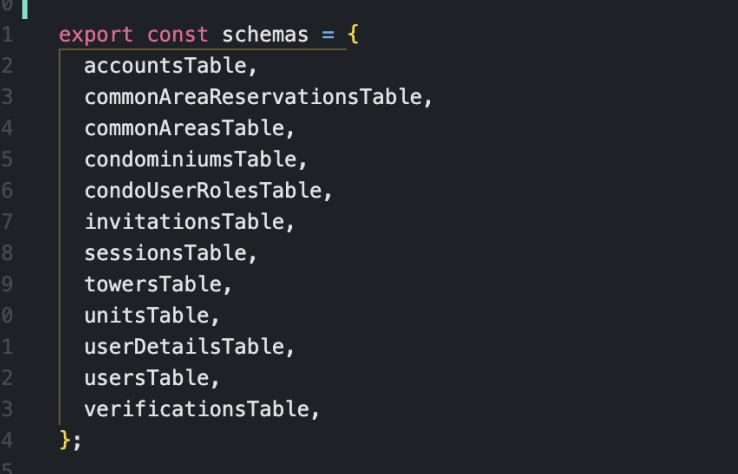Viewport: 738px width, 474px height.
Task: Click on condoUserRolesTable
Action: [x=207, y=190]
